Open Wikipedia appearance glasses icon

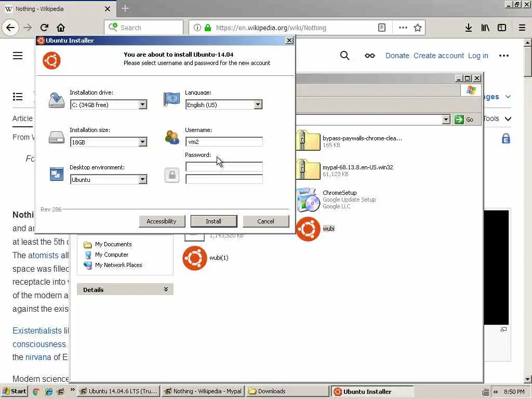point(370,56)
